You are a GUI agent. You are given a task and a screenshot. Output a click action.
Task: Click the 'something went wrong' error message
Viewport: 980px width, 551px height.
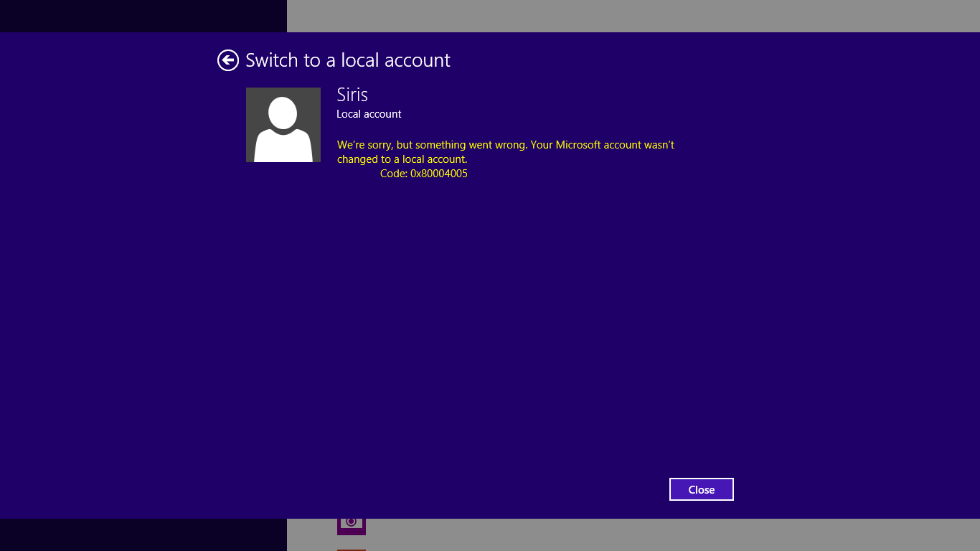pos(506,152)
